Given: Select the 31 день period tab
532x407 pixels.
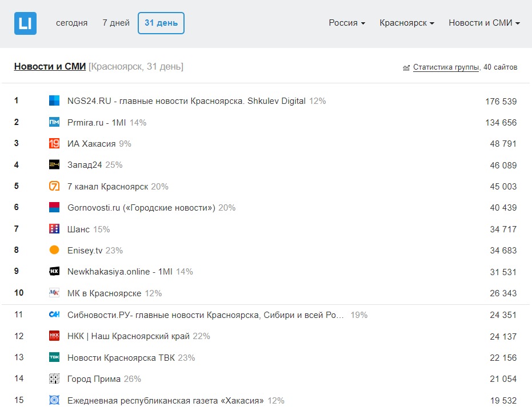Looking at the screenshot, I should (161, 23).
